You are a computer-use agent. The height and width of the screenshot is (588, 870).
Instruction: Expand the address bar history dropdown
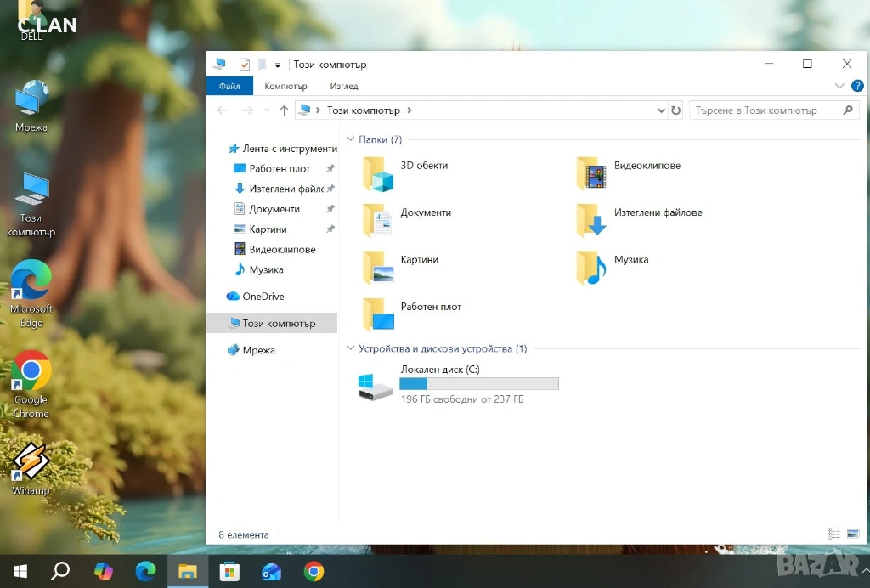click(662, 110)
